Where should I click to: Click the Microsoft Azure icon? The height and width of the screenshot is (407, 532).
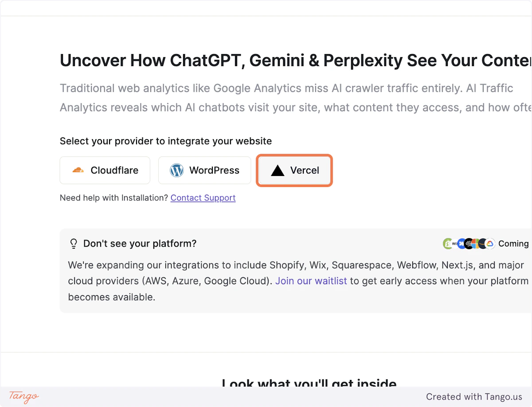coord(475,243)
